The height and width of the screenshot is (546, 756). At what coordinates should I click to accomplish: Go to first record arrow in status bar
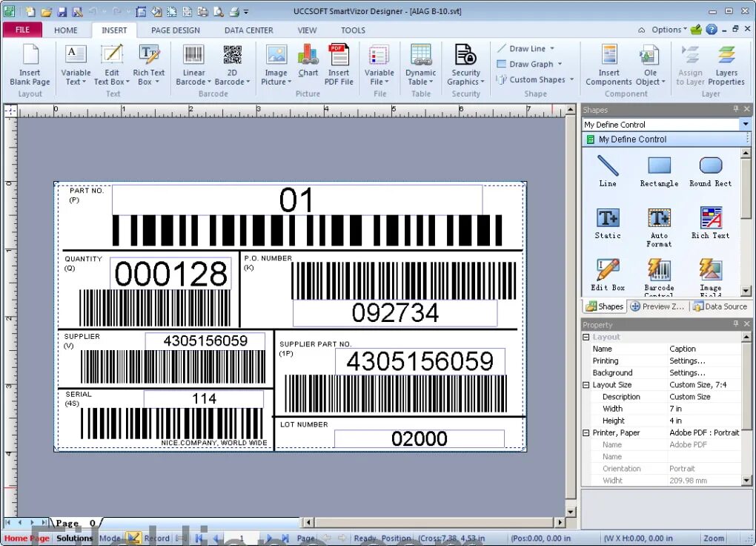(199, 538)
